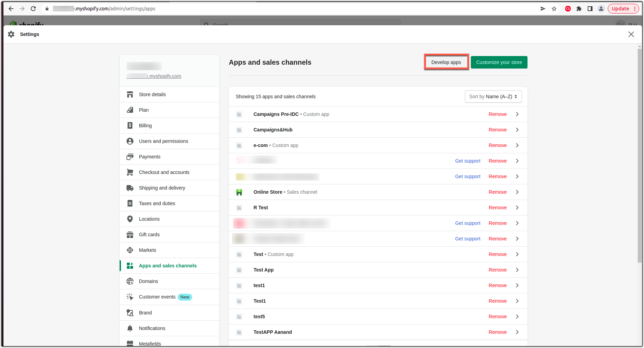Viewport: 644px width, 348px height.
Task: Click the Customize your store button
Action: click(499, 62)
